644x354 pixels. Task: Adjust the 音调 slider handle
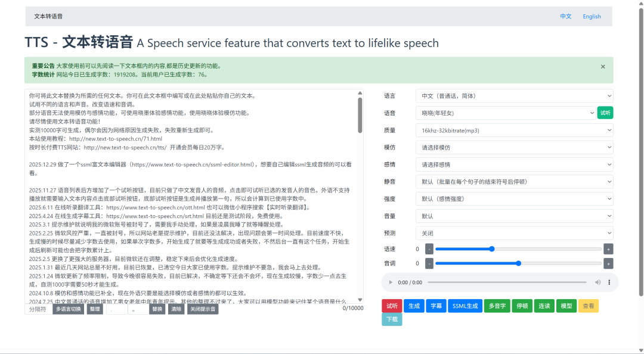518,263
